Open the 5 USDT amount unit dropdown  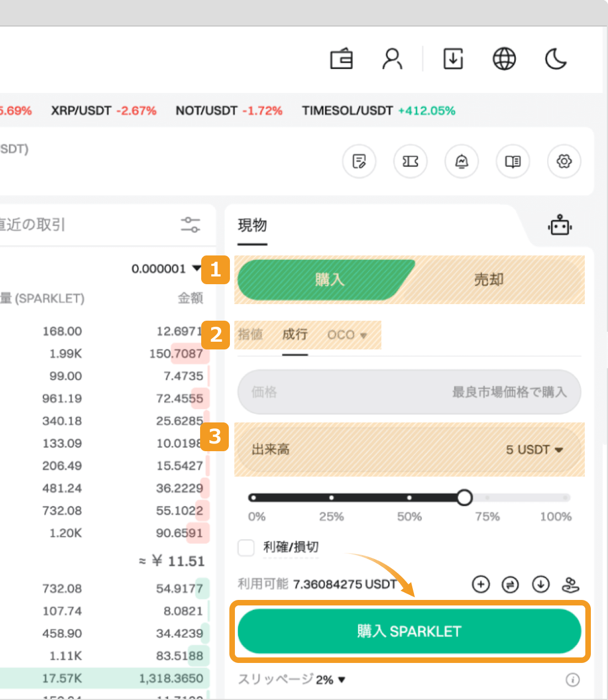tap(534, 450)
